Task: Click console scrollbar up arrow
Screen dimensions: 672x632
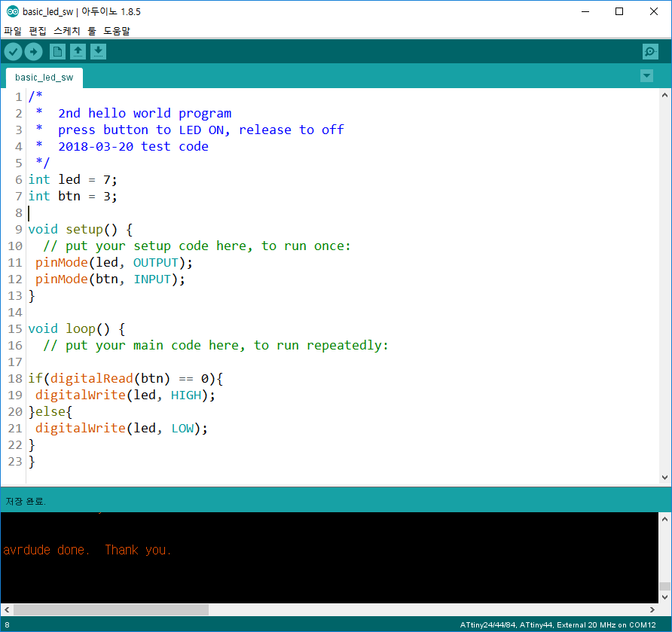Action: [664, 519]
